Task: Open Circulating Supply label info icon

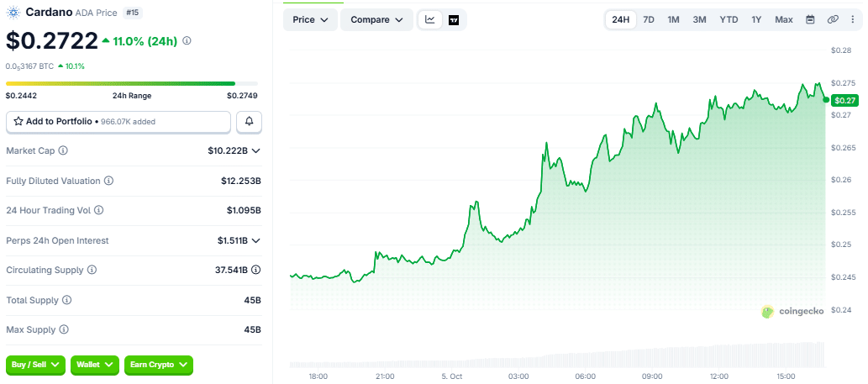Action: click(x=92, y=270)
